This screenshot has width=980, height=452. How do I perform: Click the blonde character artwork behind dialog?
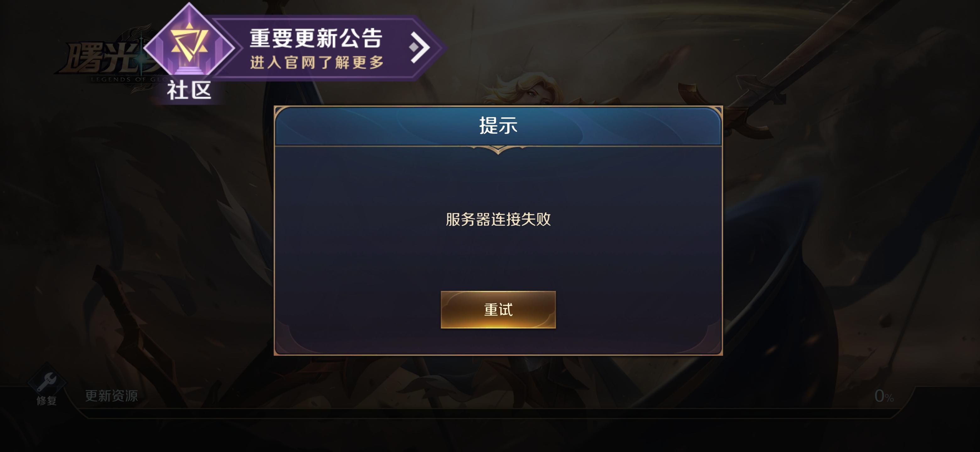point(529,89)
